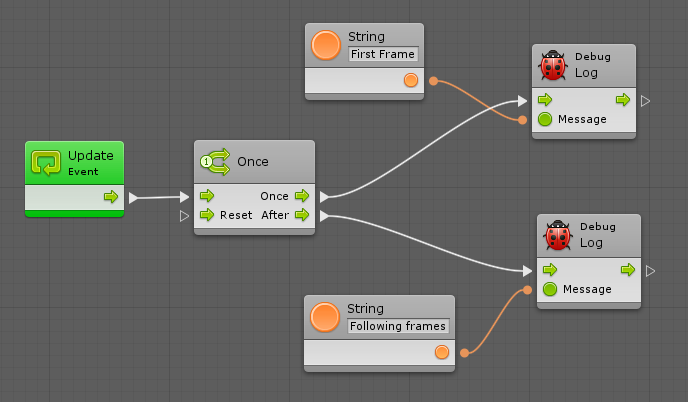
Task: Click the top Debug Log Message input port
Action: (544, 119)
